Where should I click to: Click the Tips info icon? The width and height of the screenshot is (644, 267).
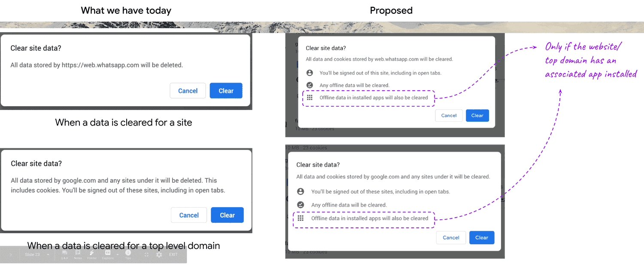pos(128,254)
